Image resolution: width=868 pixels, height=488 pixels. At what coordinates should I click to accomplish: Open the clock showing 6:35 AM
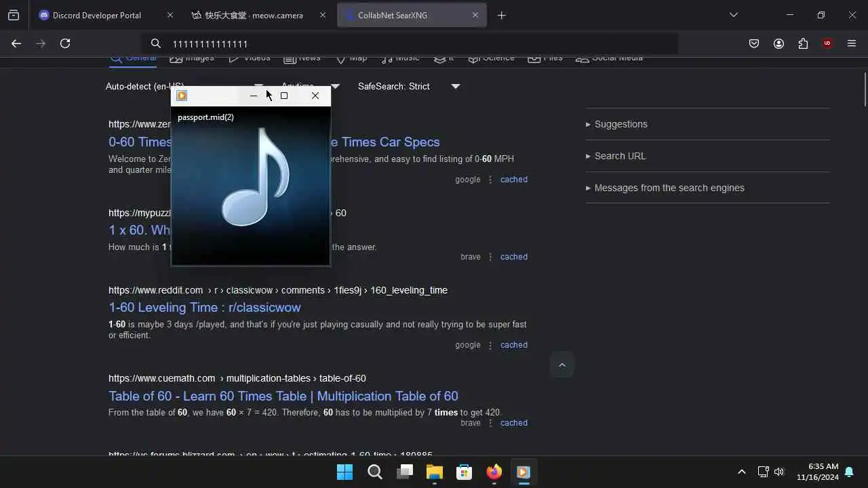coord(818,472)
